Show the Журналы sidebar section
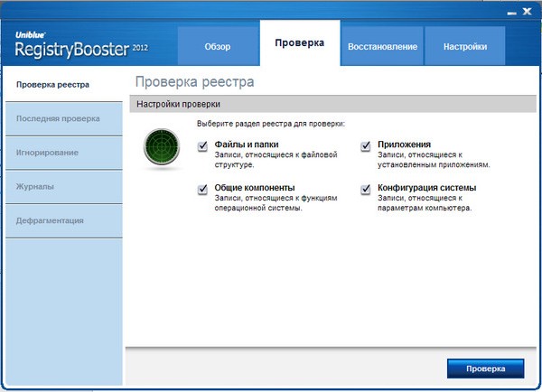The height and width of the screenshot is (392, 542). [x=35, y=187]
